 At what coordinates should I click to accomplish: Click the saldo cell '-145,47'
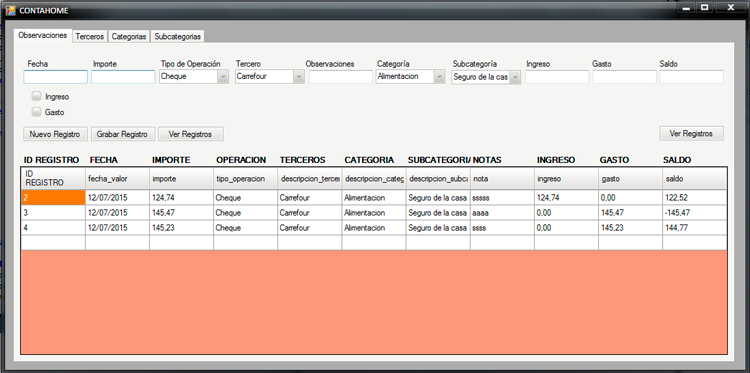(x=695, y=213)
